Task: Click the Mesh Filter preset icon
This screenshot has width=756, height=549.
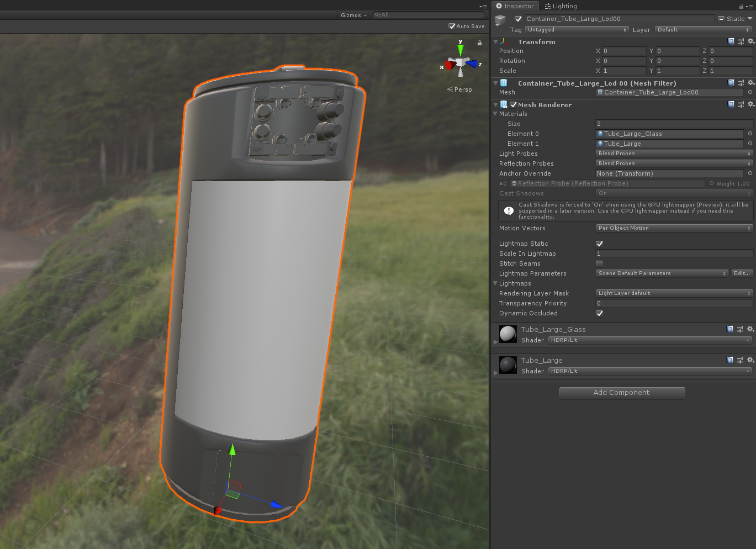Action: point(741,83)
